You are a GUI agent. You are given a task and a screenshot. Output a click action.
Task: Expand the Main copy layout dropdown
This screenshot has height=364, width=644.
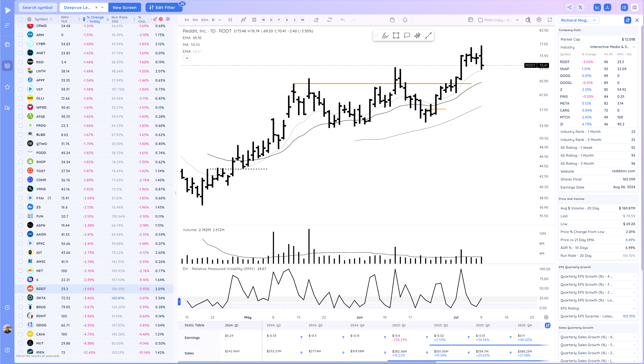517,20
